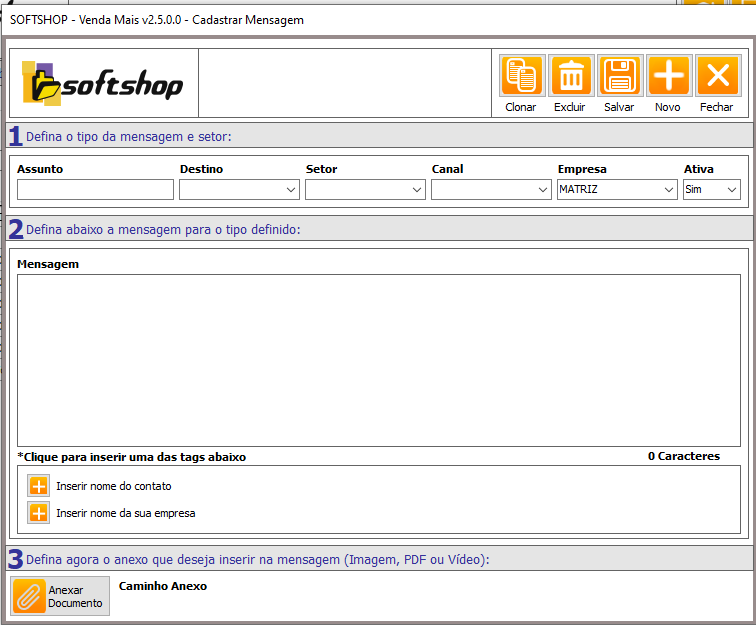Screen dimensions: 756x625
Task: Click section 3 header about anexo
Action: tap(257, 559)
